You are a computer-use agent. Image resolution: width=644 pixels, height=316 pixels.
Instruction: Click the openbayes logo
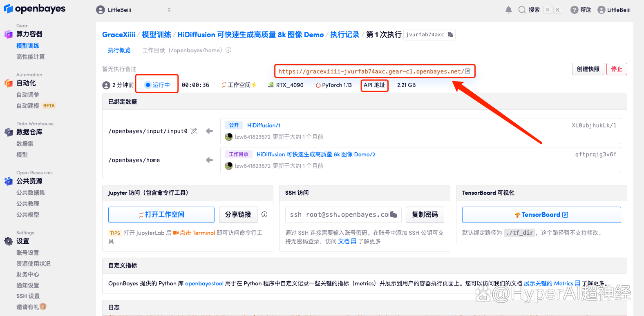(35, 9)
